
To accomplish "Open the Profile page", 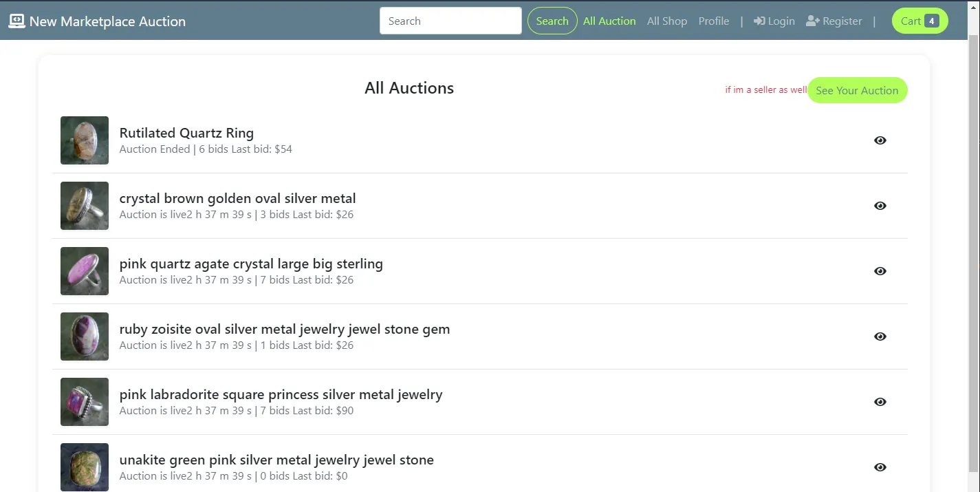I will 714,21.
